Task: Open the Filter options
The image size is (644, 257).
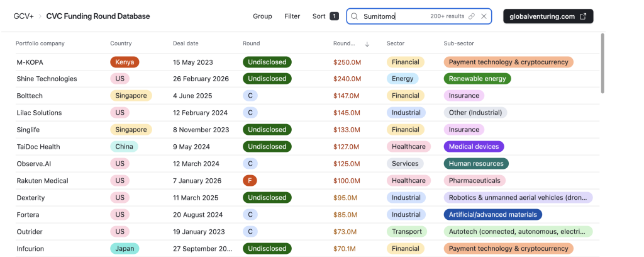Action: 292,16
